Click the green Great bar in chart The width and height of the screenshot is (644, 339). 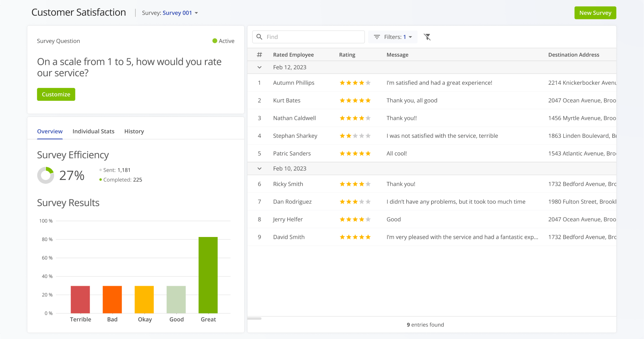click(x=208, y=275)
